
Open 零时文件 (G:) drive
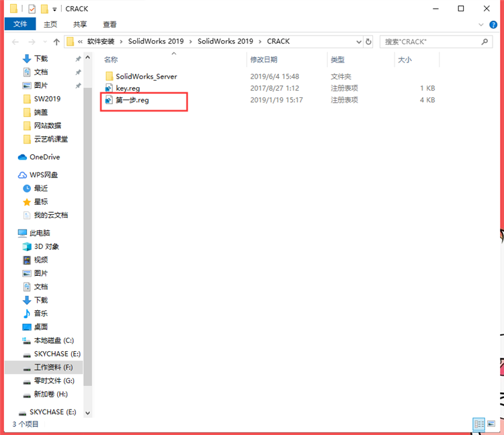coord(54,381)
